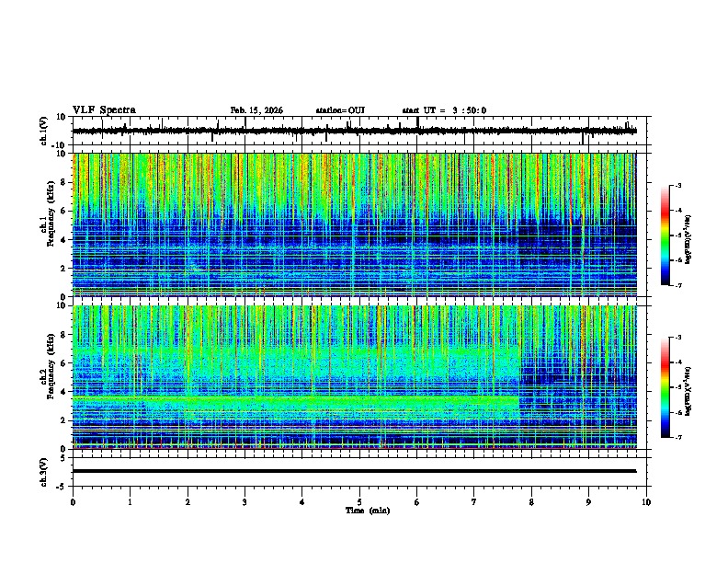Click the "5" tick on ch.3(V) axis
Image resolution: width=728 pixels, height=563 pixels.
point(63,457)
